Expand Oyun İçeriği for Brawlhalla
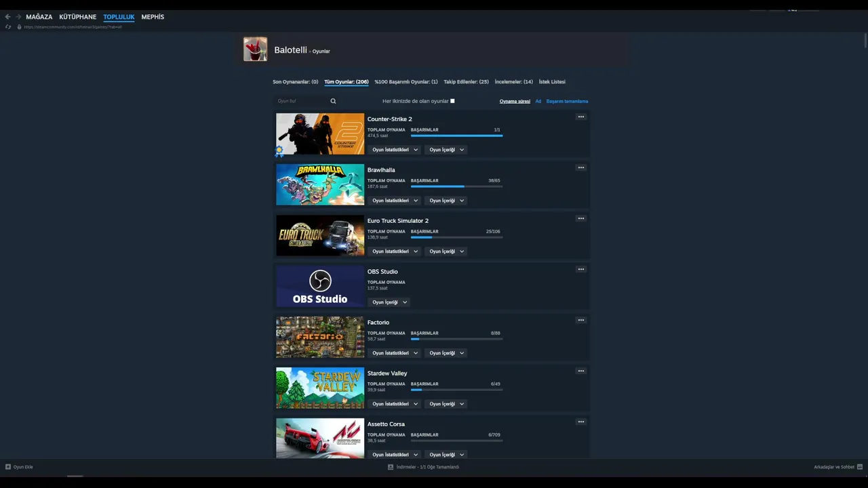 click(x=446, y=201)
